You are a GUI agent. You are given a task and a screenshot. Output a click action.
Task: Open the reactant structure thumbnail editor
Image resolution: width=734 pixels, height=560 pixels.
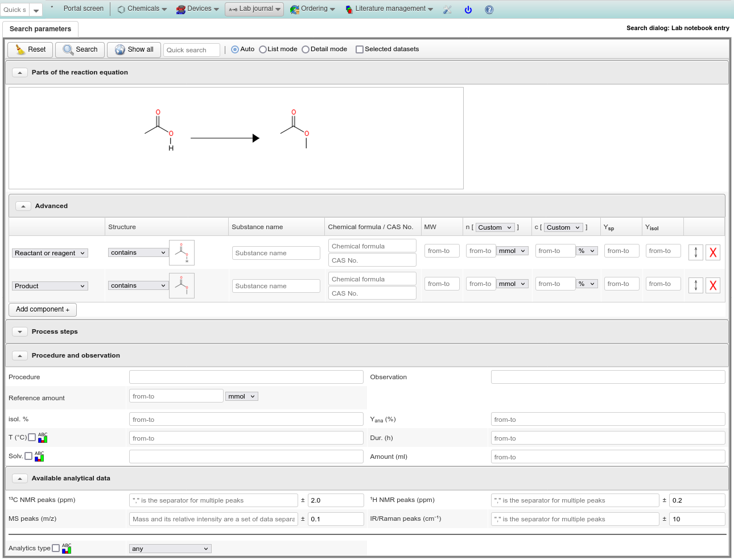point(182,252)
